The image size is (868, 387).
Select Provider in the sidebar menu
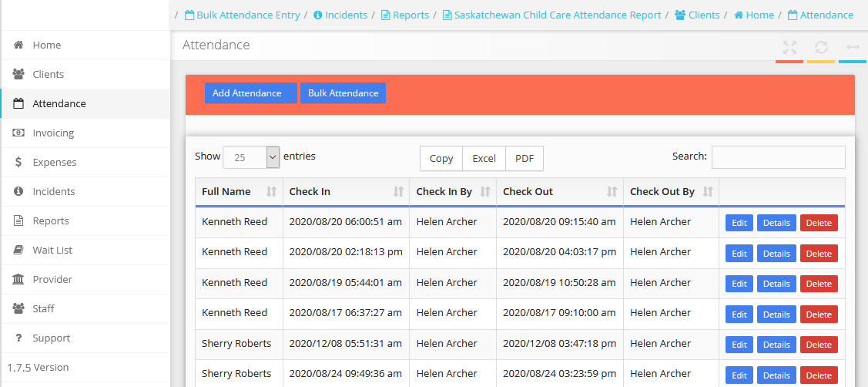point(85,279)
